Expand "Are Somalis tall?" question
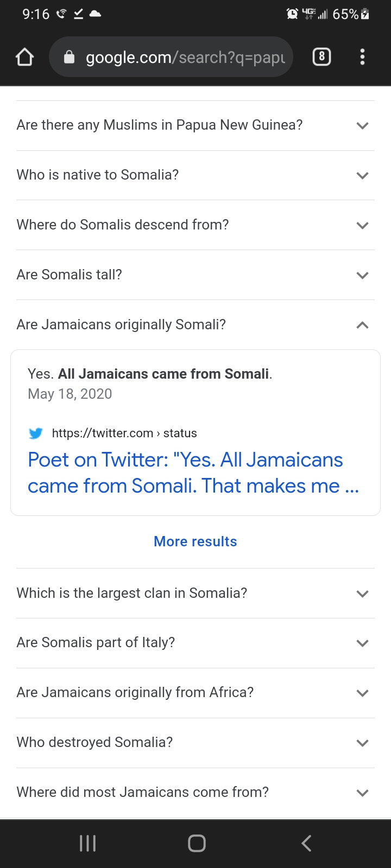Screen dimensions: 391x868 (x=195, y=275)
